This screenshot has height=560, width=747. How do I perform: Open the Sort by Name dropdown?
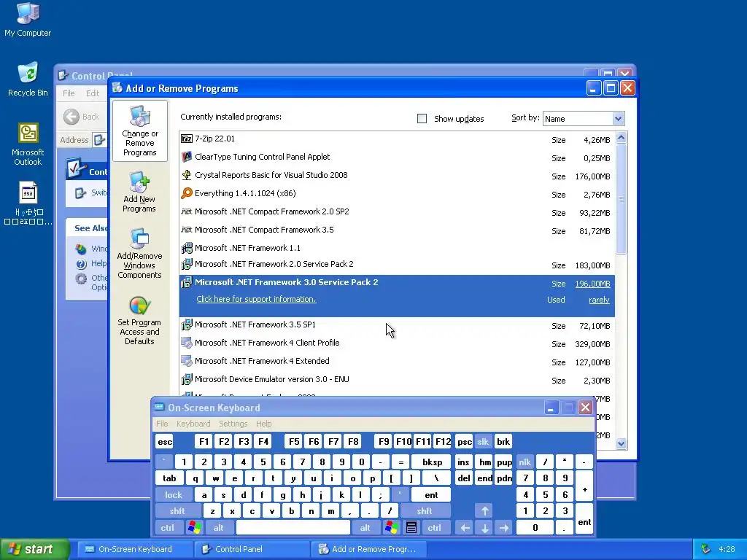pos(584,119)
